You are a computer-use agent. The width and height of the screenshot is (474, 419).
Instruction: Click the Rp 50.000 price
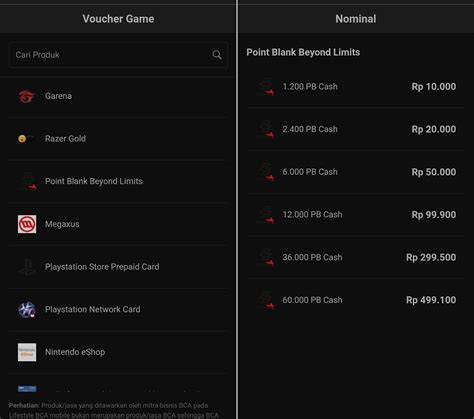tap(434, 172)
